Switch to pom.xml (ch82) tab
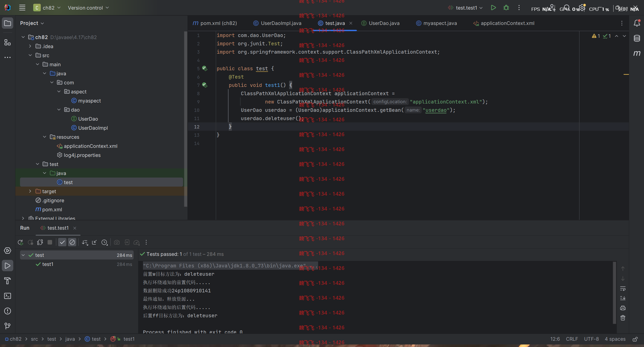Viewport: 644px width, 347px height. click(215, 23)
